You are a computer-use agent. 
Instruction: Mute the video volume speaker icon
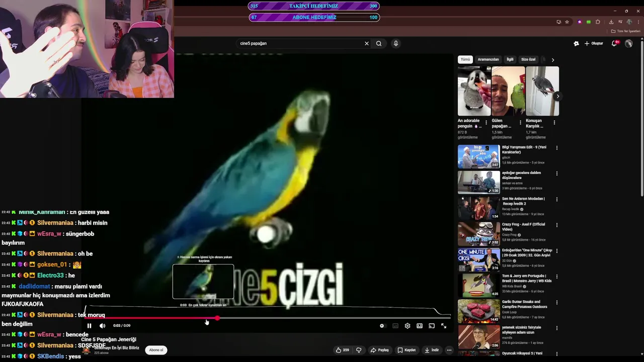click(102, 326)
